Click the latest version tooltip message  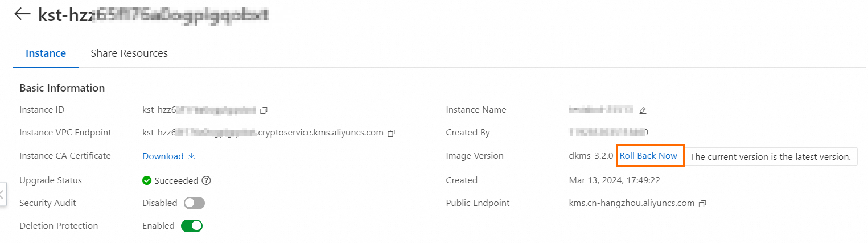pyautogui.click(x=770, y=156)
